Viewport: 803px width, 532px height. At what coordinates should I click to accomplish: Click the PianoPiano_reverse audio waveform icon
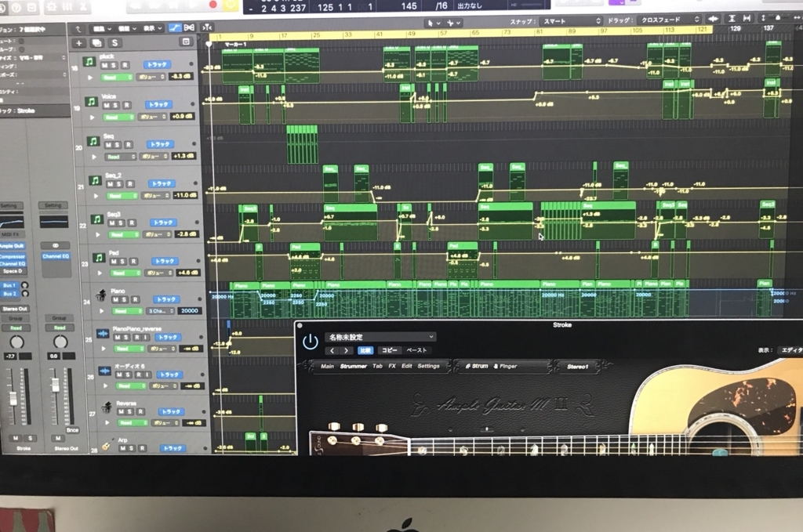[x=103, y=334]
